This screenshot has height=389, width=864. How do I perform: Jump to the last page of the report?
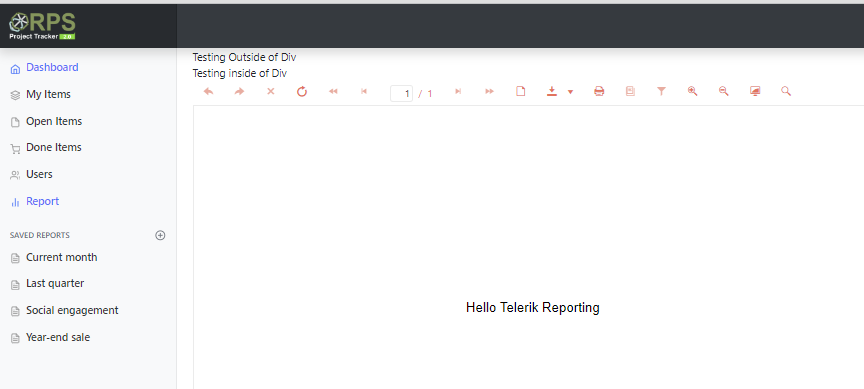(x=489, y=91)
